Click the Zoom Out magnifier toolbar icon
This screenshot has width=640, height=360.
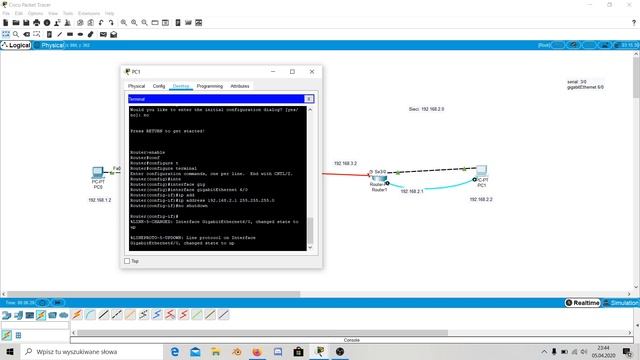[144, 23]
